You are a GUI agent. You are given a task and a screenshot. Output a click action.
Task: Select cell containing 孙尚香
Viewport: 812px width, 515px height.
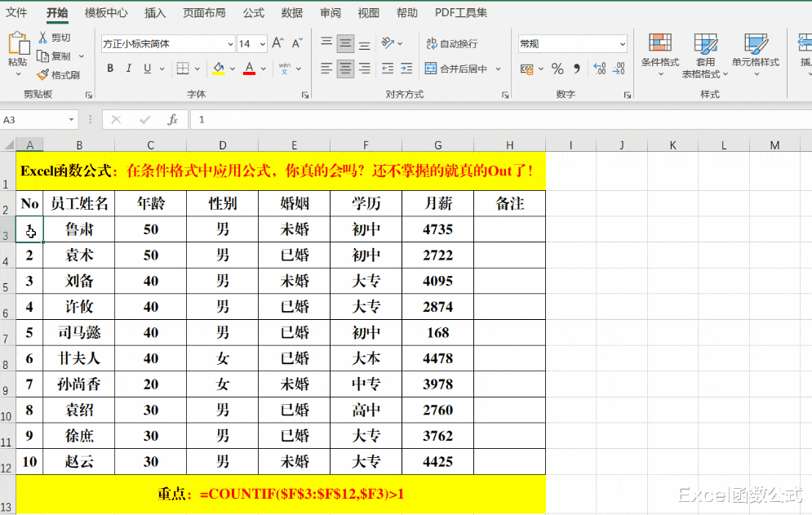(x=78, y=384)
